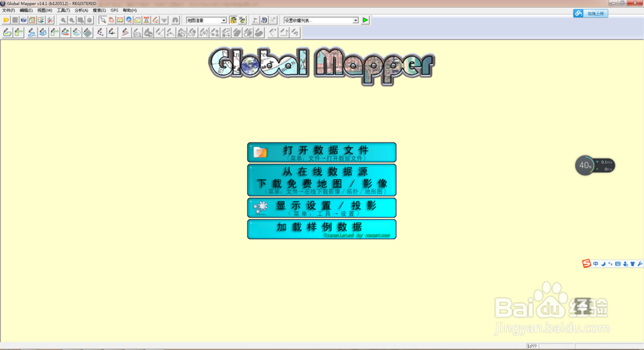The width and height of the screenshot is (644, 350).
Task: Open the 分析(A) menu
Action: point(81,10)
